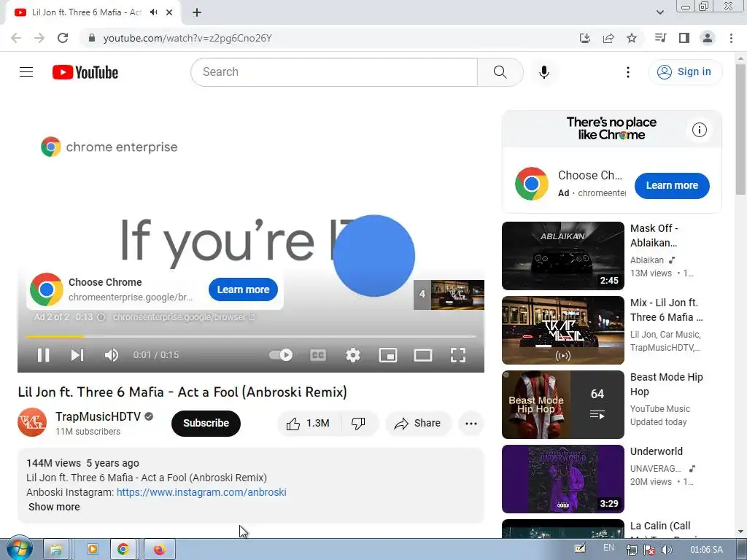Switch to theater mode

tap(423, 355)
